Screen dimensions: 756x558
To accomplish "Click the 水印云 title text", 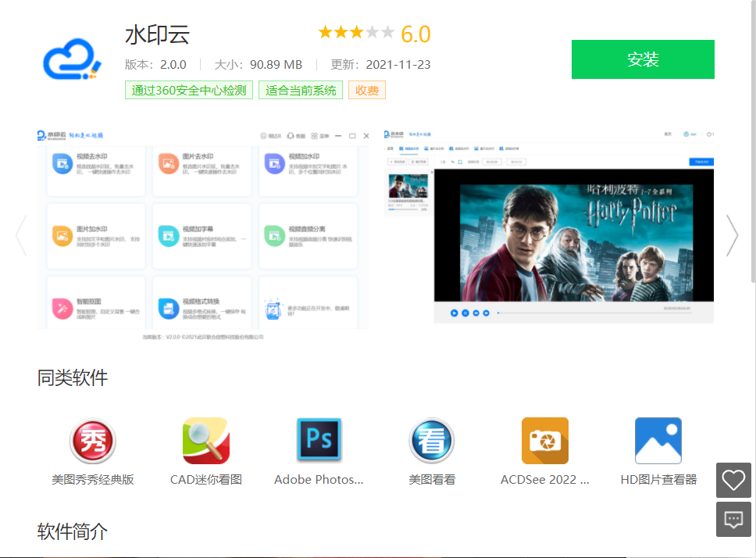I will point(157,35).
